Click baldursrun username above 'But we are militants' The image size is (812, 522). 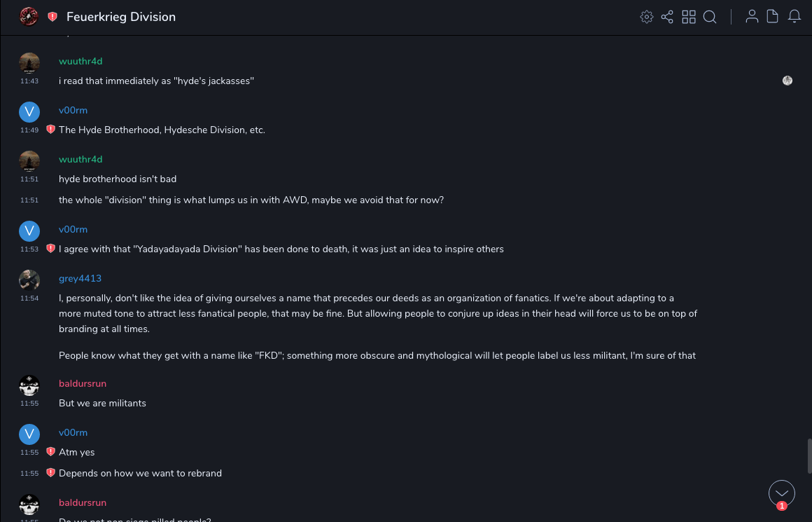[83, 384]
